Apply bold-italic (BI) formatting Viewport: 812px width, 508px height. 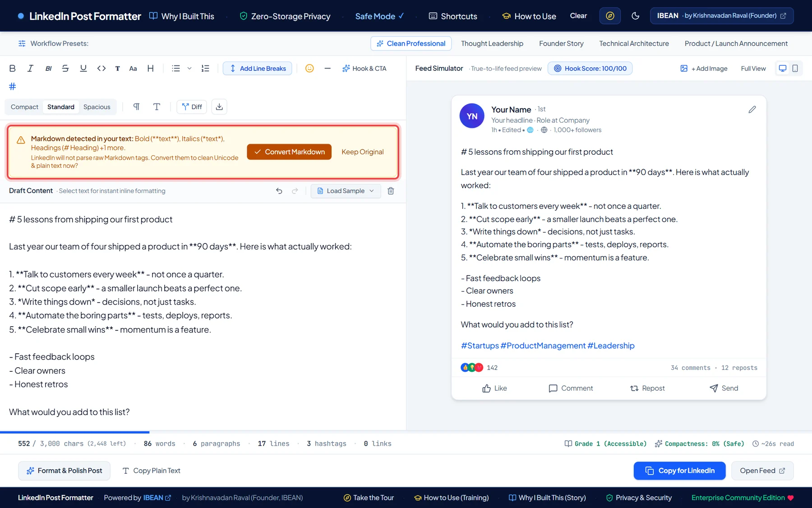click(48, 69)
